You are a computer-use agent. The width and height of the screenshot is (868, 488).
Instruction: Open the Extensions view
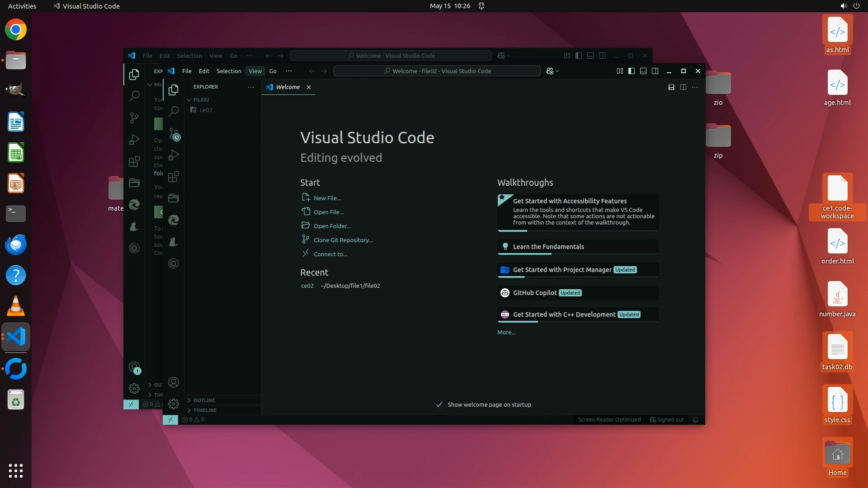click(174, 177)
